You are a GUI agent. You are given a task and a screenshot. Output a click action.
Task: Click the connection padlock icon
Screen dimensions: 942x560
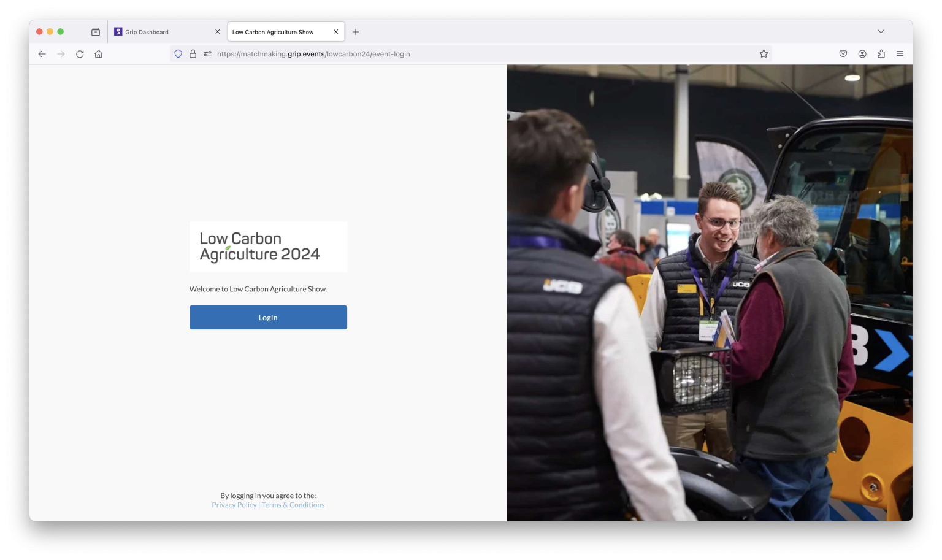pos(193,53)
